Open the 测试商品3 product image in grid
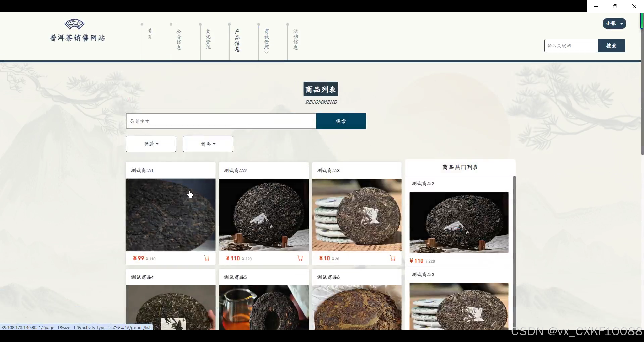The height and width of the screenshot is (342, 644). (x=357, y=215)
